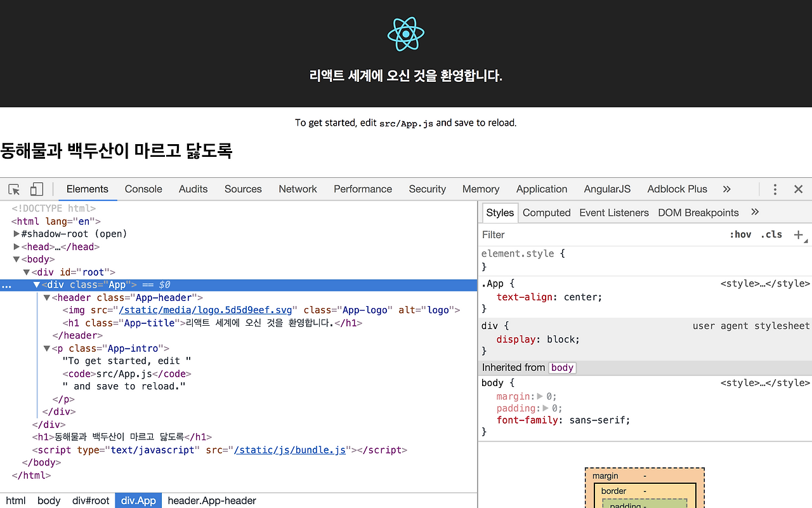Image resolution: width=812 pixels, height=508 pixels.
Task: Open the Adblock Plus tab
Action: (x=677, y=189)
